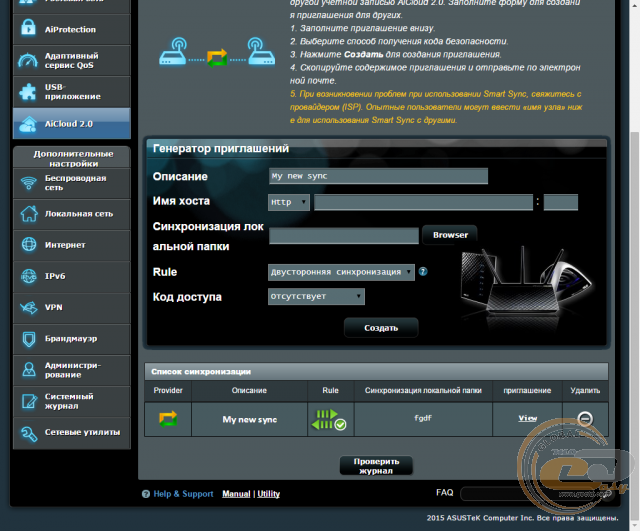Click the administration user icon
This screenshot has height=531, width=640.
click(x=29, y=370)
